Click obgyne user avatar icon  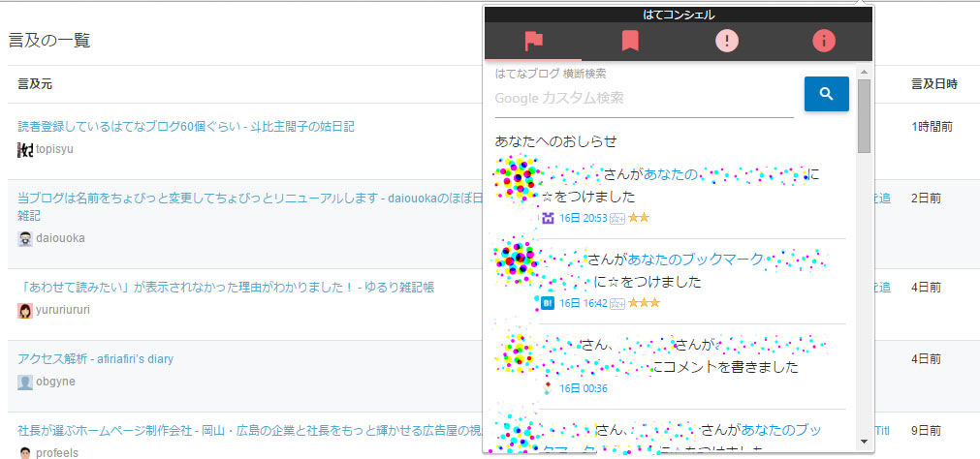coord(25,382)
